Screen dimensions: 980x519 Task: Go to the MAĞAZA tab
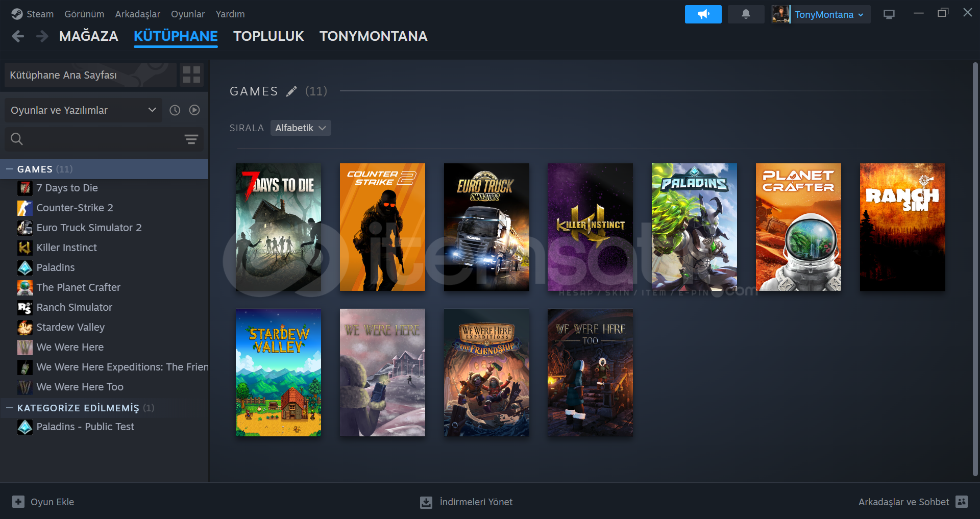tap(89, 36)
